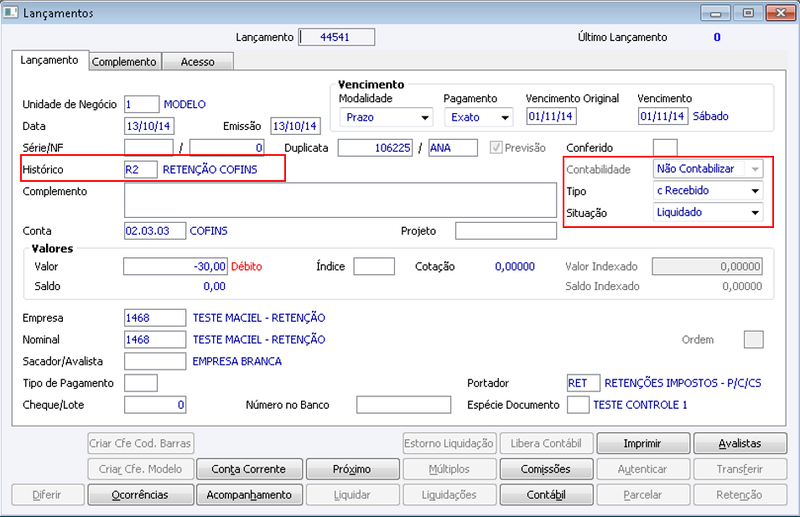This screenshot has width=800, height=517.
Task: Click the Duplicata field 106225
Action: click(375, 148)
